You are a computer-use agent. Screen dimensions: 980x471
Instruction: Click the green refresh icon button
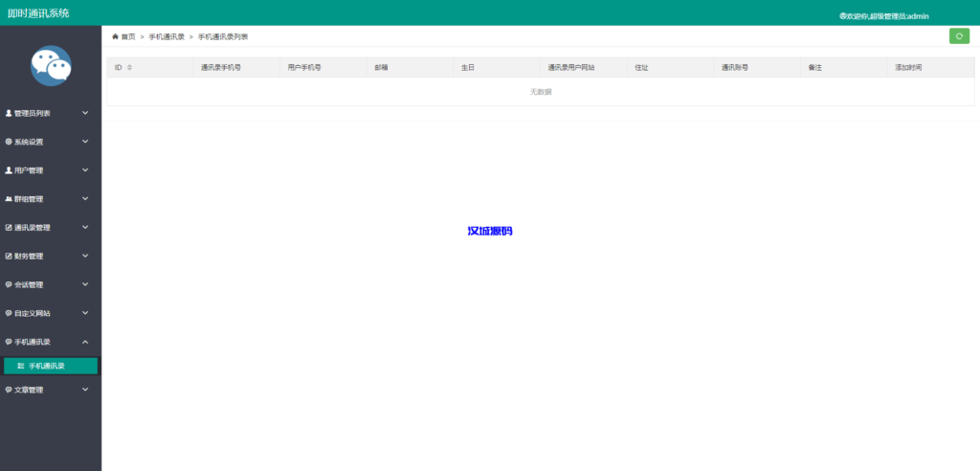(x=959, y=36)
